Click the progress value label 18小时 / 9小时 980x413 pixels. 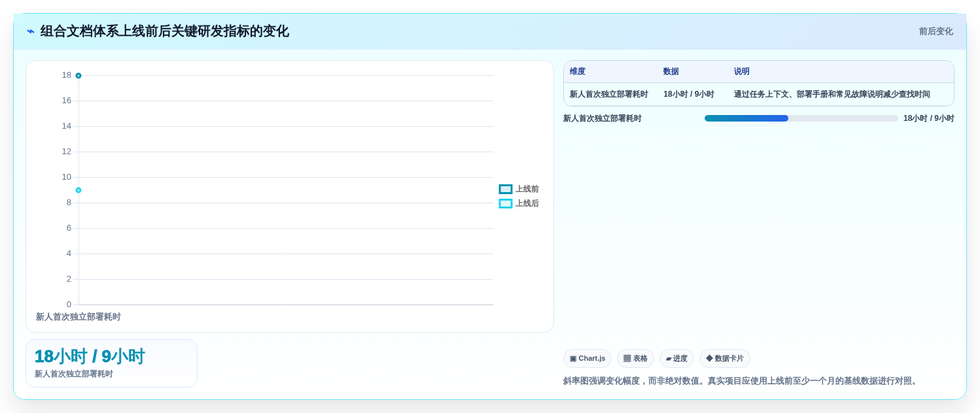tap(929, 118)
